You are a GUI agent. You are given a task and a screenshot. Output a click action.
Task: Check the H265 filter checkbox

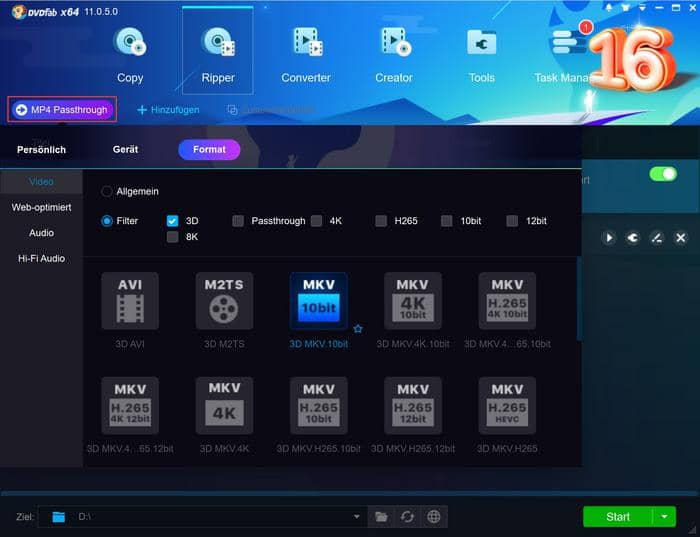click(381, 221)
